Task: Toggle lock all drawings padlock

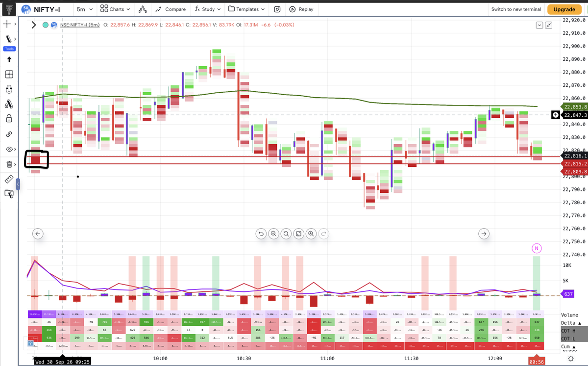Action: pyautogui.click(x=9, y=118)
